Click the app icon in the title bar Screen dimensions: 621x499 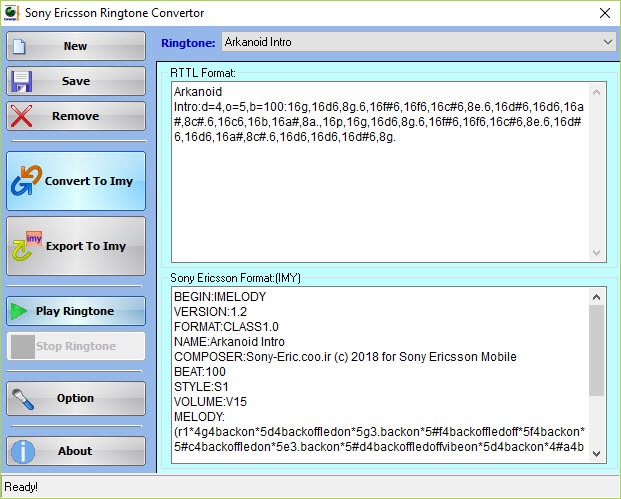(x=11, y=13)
